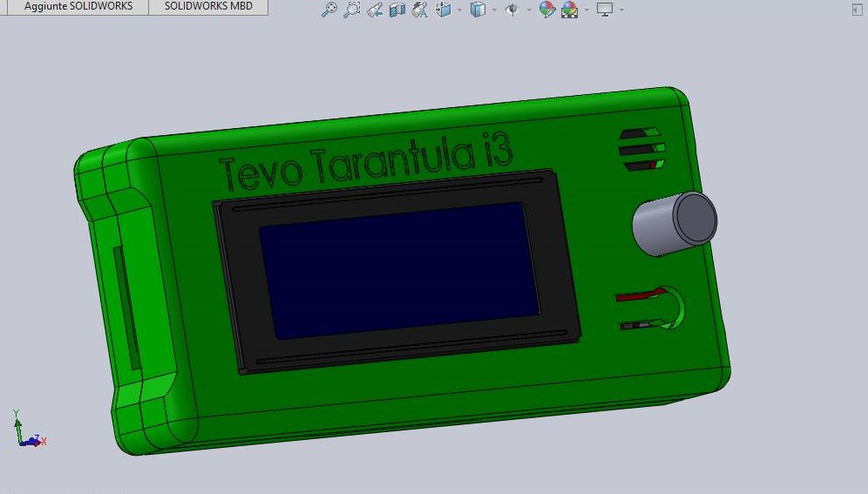868x494 pixels.
Task: Click the Zoom to Fit icon
Action: tap(329, 10)
